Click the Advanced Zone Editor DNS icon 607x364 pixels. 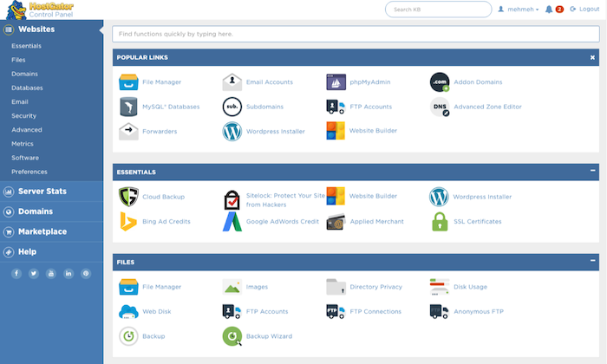[x=440, y=107]
